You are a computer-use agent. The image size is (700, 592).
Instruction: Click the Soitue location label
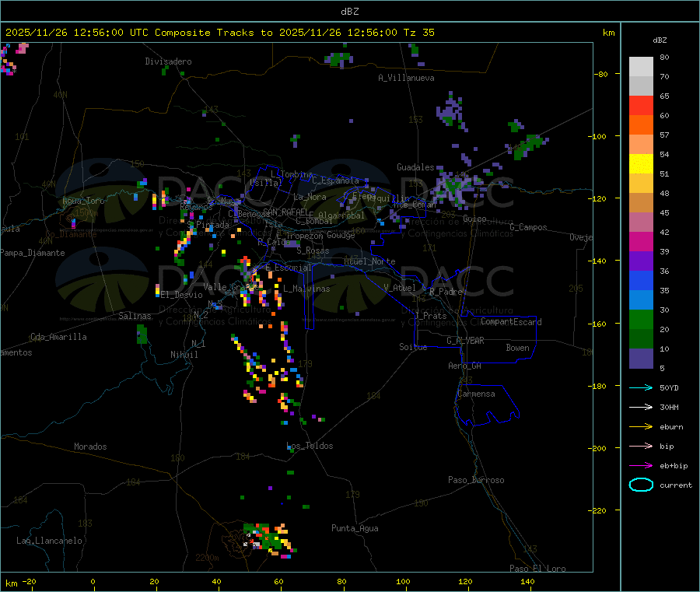click(413, 347)
